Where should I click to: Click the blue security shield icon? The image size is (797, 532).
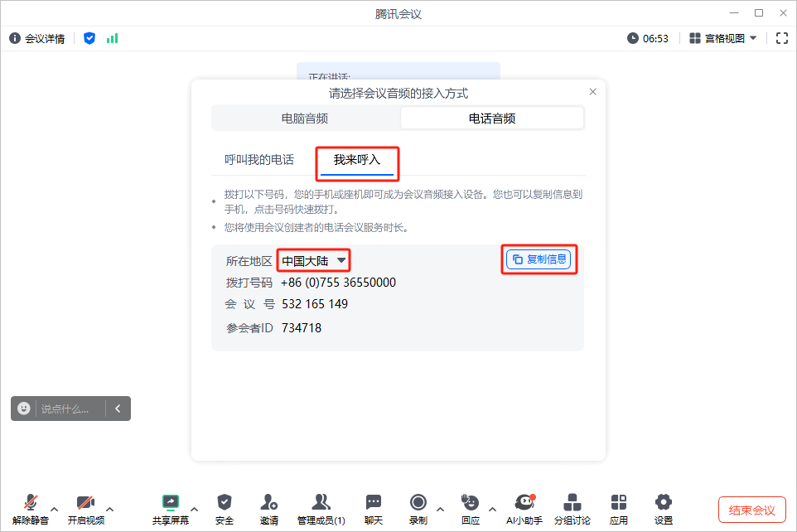(x=89, y=38)
